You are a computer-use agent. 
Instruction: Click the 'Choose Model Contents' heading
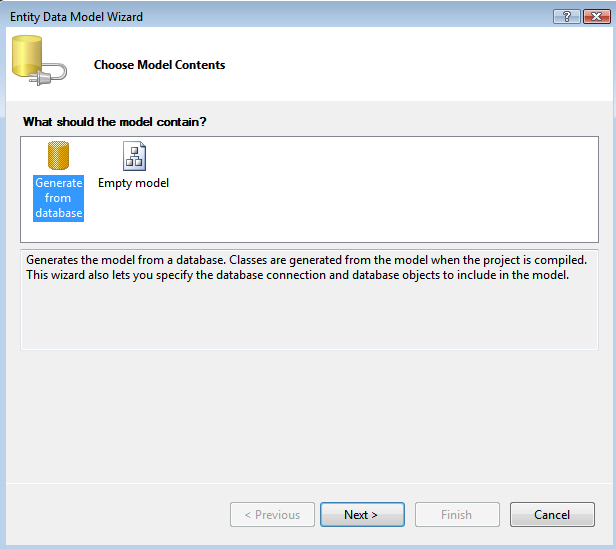click(159, 65)
